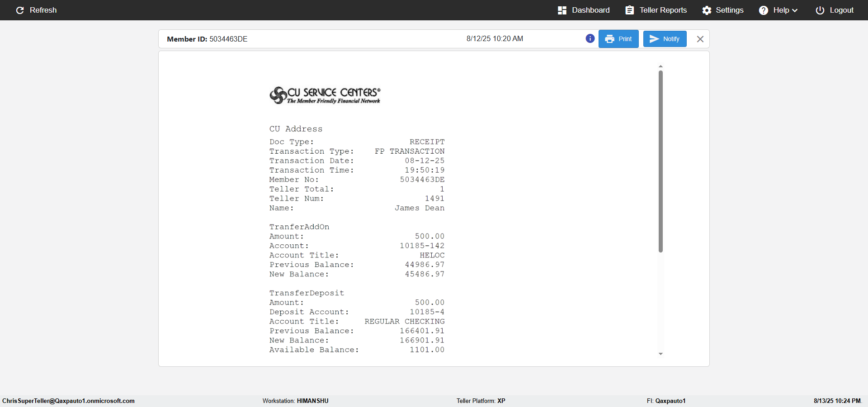Click the 8/12/25 10:20 AM timestamp
The height and width of the screenshot is (407, 868).
(x=495, y=38)
